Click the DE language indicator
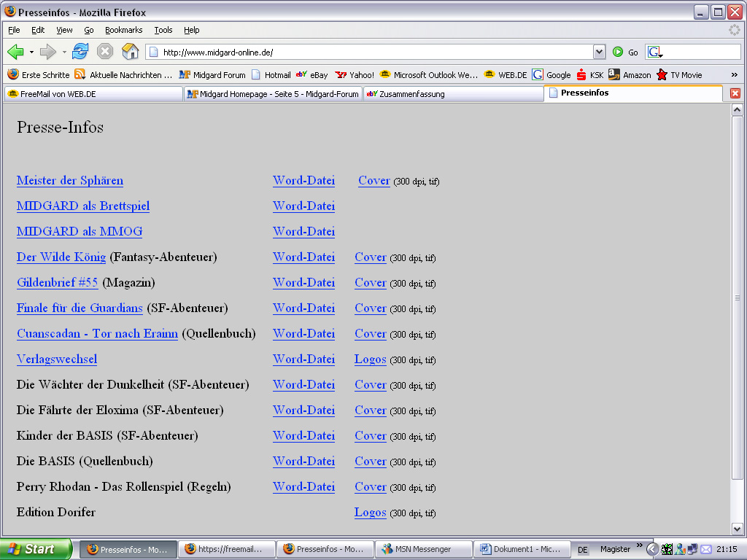This screenshot has width=747, height=560. pyautogui.click(x=582, y=550)
